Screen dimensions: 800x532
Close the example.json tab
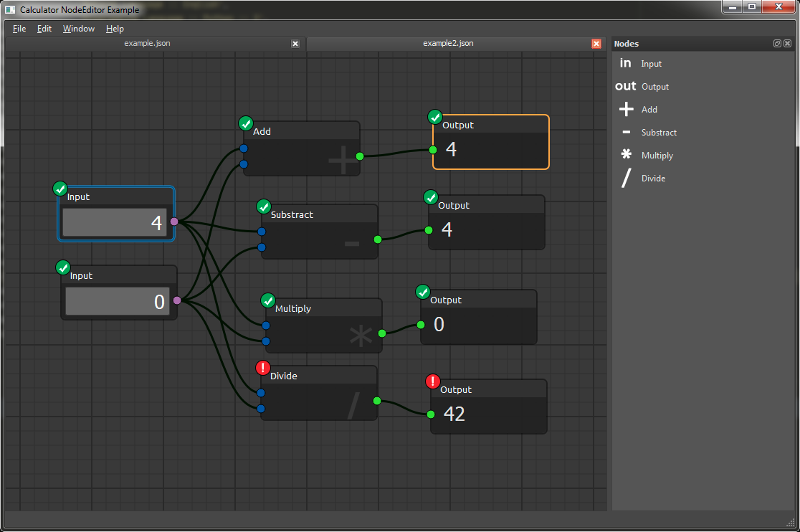click(295, 44)
